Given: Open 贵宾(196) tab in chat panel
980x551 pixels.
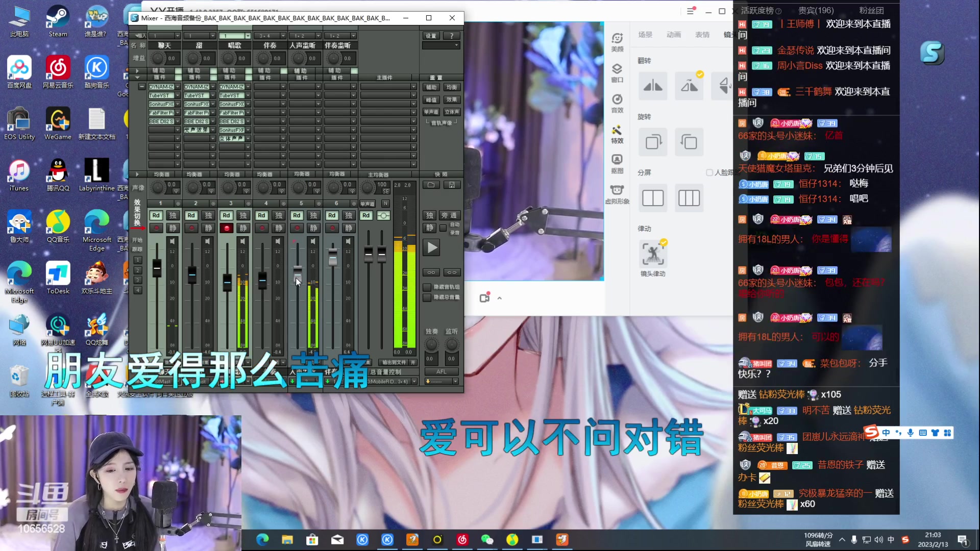Looking at the screenshot, I should pos(816,10).
